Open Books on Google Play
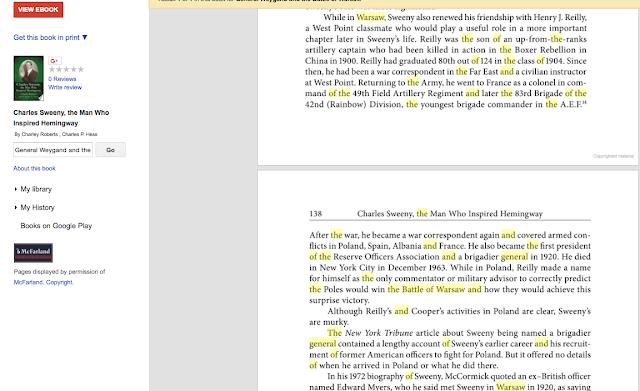This screenshot has width=640, height=391. [x=56, y=226]
